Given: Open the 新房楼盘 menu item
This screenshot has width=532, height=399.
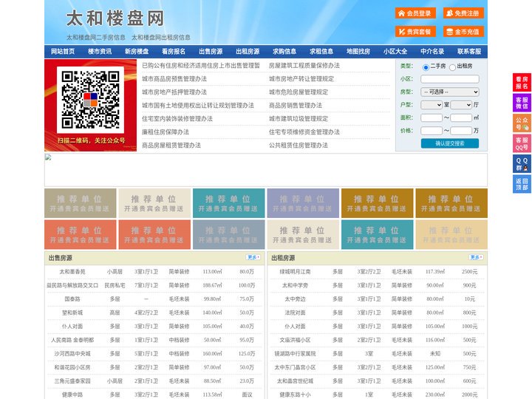Looking at the screenshot, I should 137,52.
